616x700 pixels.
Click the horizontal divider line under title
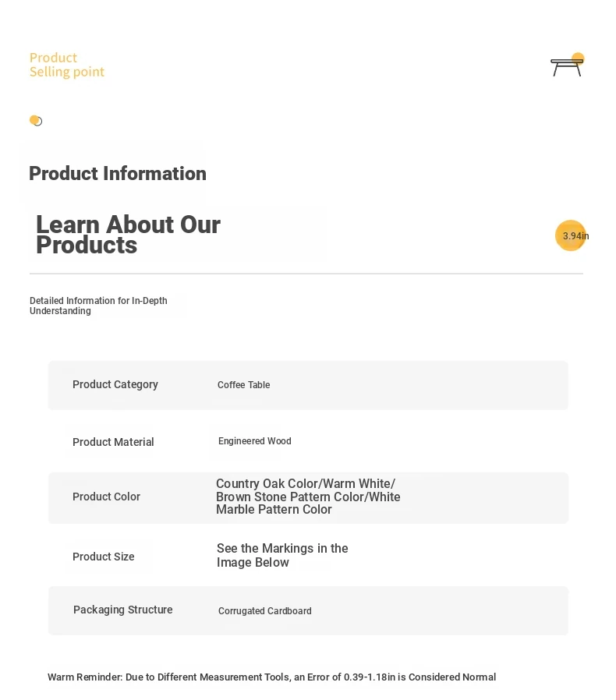[x=306, y=274]
